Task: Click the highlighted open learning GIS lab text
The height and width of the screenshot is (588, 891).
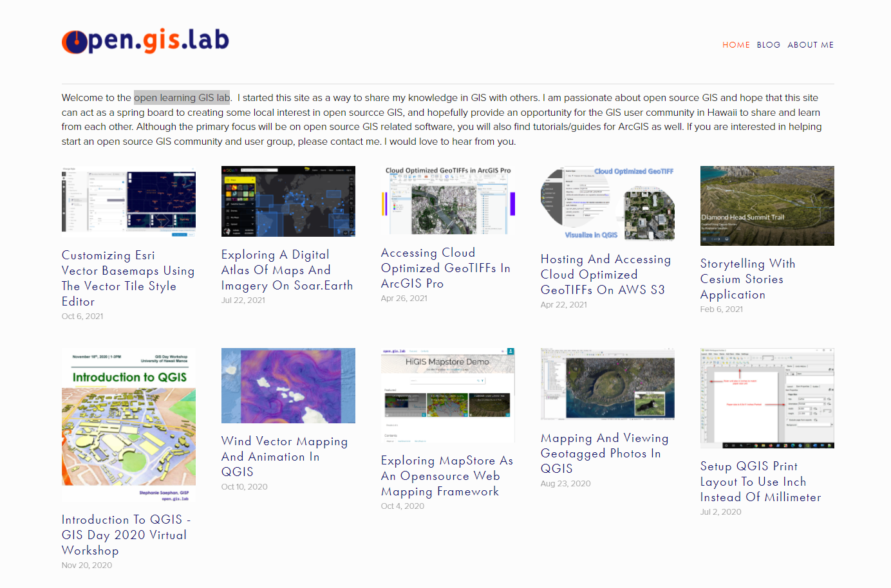Action: click(x=182, y=98)
